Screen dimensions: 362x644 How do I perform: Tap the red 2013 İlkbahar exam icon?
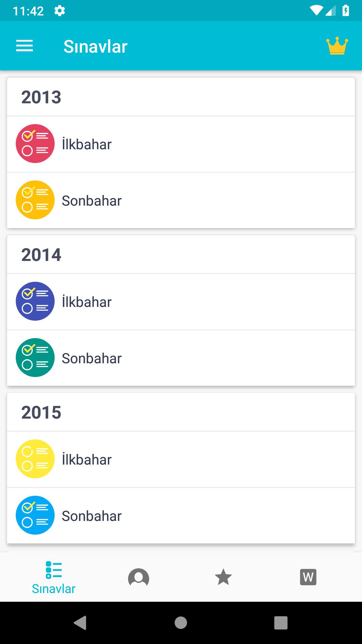(x=35, y=144)
